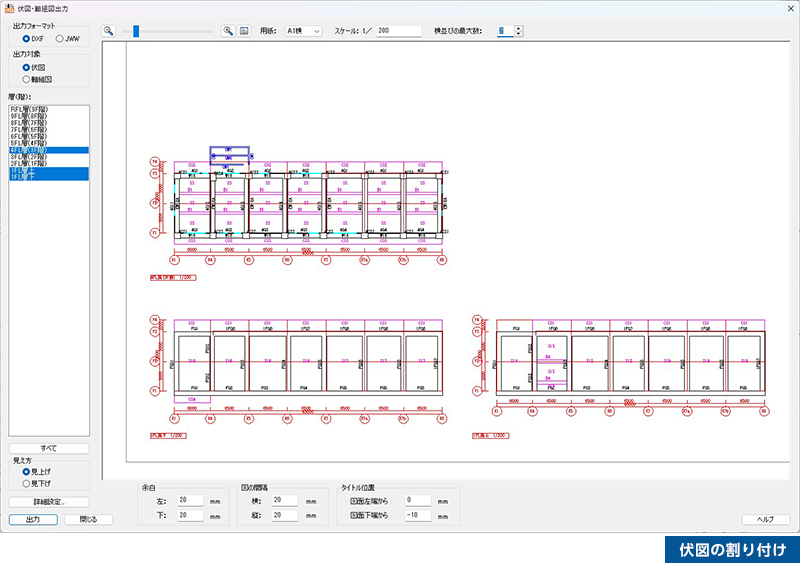Choose 軸組図 as output target
The image size is (800, 563).
(26, 78)
